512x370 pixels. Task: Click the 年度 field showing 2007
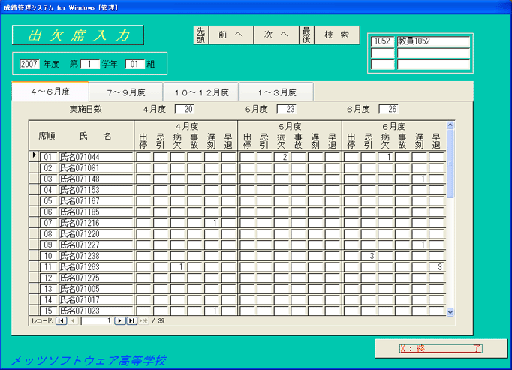tap(30, 64)
